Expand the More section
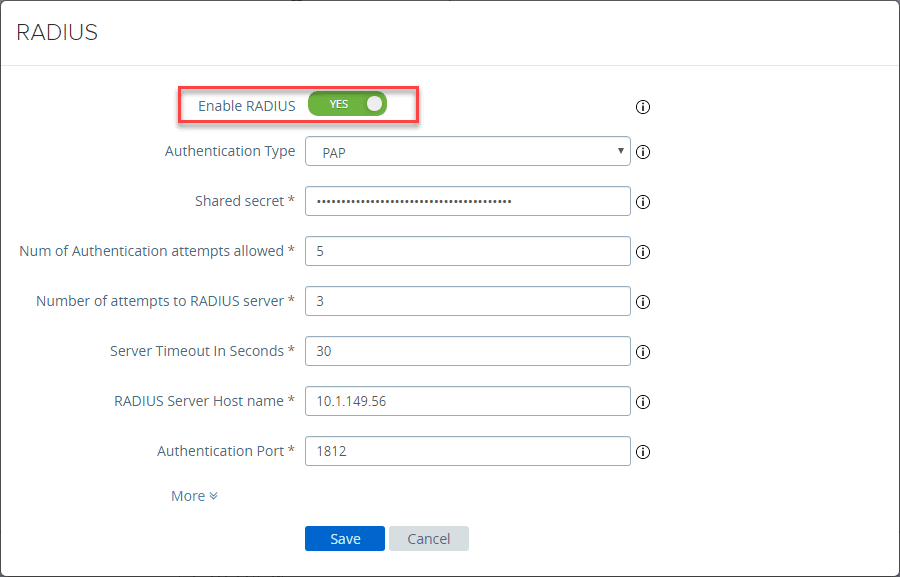Viewport: 900px width, 577px height. tap(193, 495)
